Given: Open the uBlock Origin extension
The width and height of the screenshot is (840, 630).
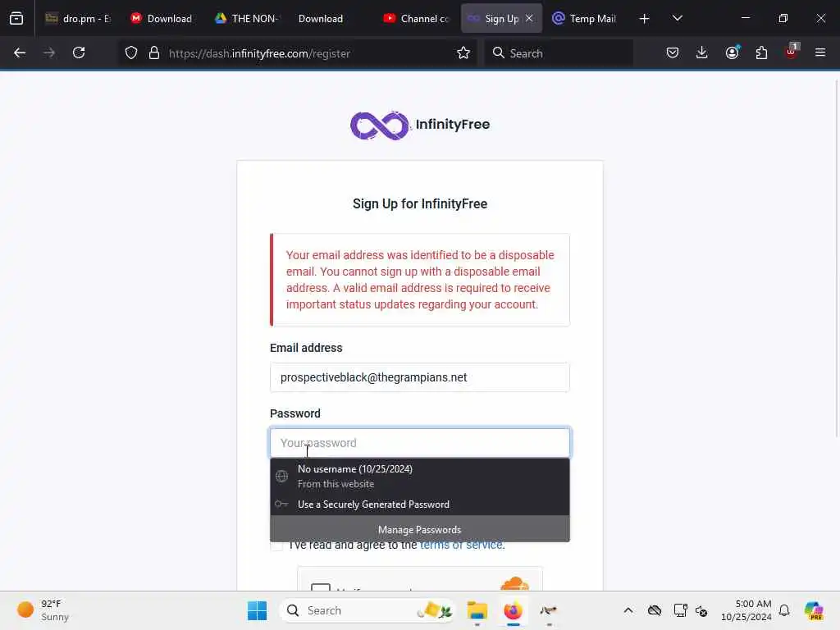Looking at the screenshot, I should pos(792,52).
